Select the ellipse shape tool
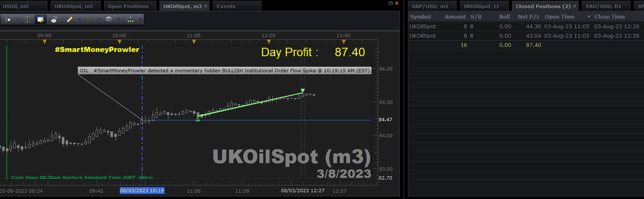Screen dimensions: 644x199 click(x=108, y=20)
